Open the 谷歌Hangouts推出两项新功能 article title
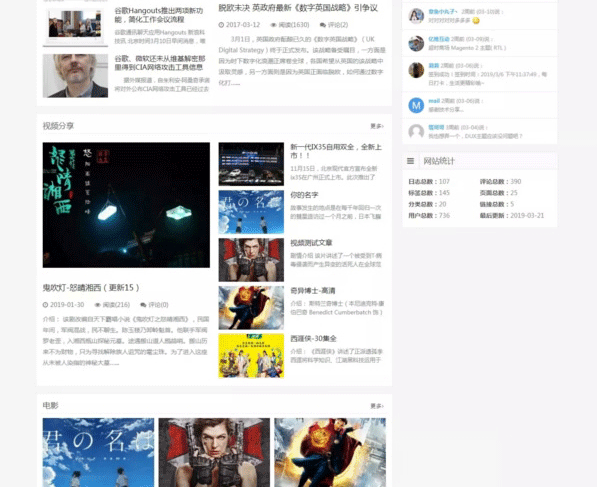The height and width of the screenshot is (487, 597). (159, 15)
